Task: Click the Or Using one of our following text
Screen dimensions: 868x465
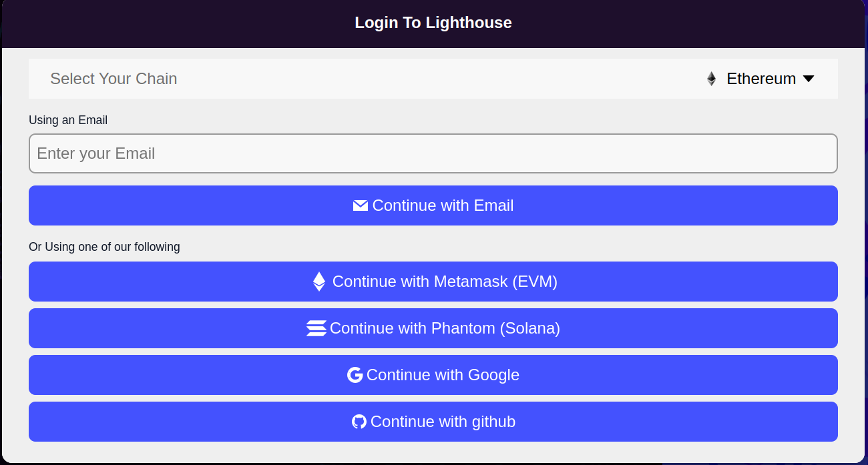Action: click(104, 247)
